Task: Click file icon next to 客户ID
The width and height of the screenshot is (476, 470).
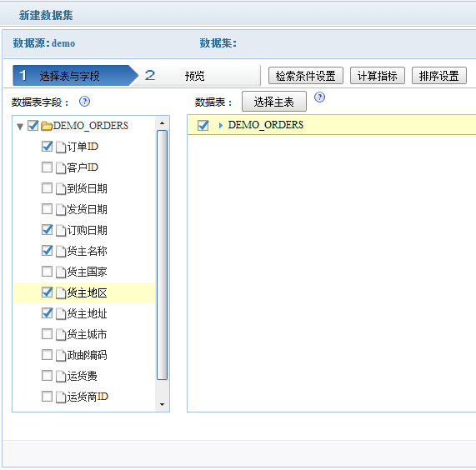Action: pyautogui.click(x=61, y=167)
